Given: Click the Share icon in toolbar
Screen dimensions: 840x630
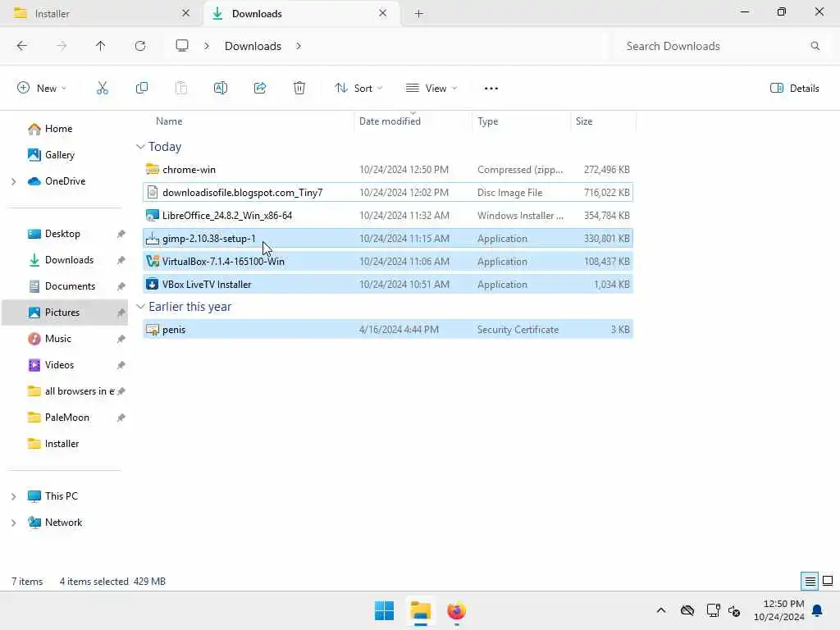Looking at the screenshot, I should [x=260, y=89].
